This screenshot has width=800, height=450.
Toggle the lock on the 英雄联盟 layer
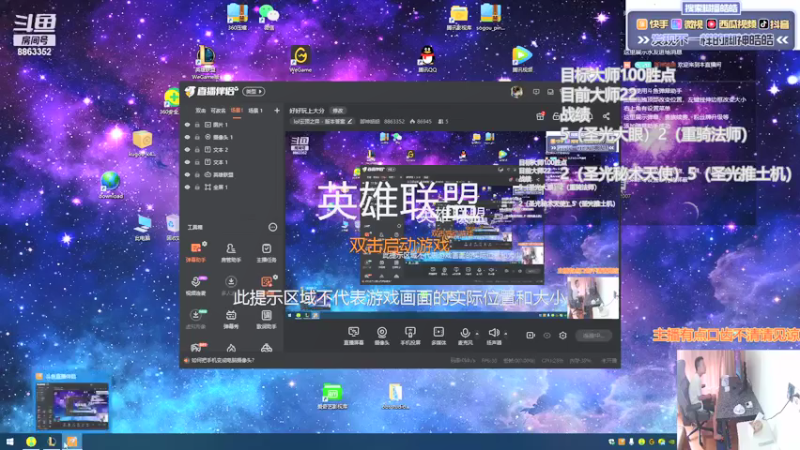pos(197,174)
